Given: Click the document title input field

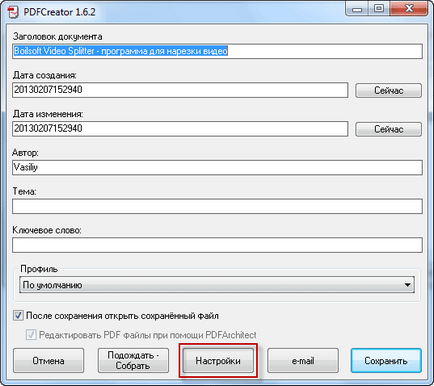Looking at the screenshot, I should click(217, 51).
